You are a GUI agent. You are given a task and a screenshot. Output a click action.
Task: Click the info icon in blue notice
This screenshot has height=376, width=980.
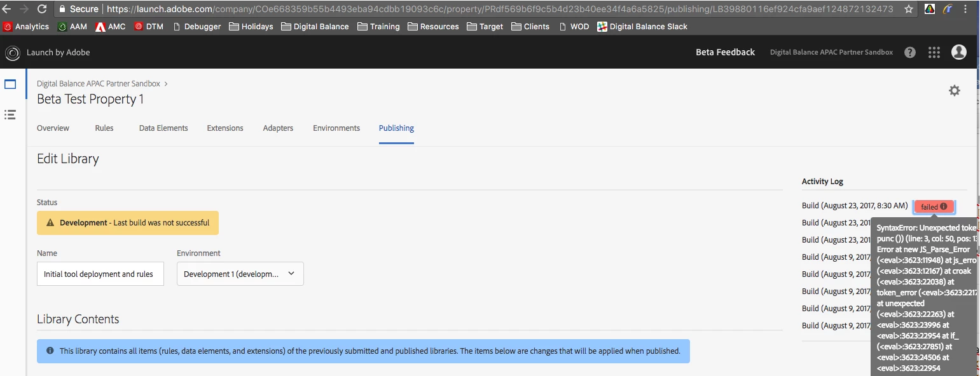tap(50, 351)
